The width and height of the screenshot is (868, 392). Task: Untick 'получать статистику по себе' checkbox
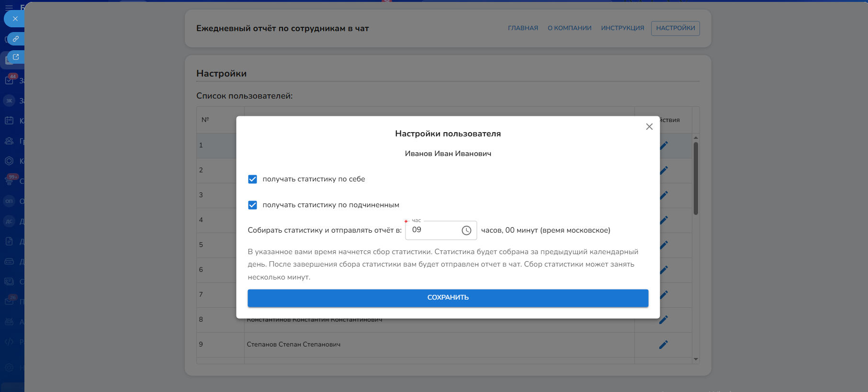pos(252,179)
